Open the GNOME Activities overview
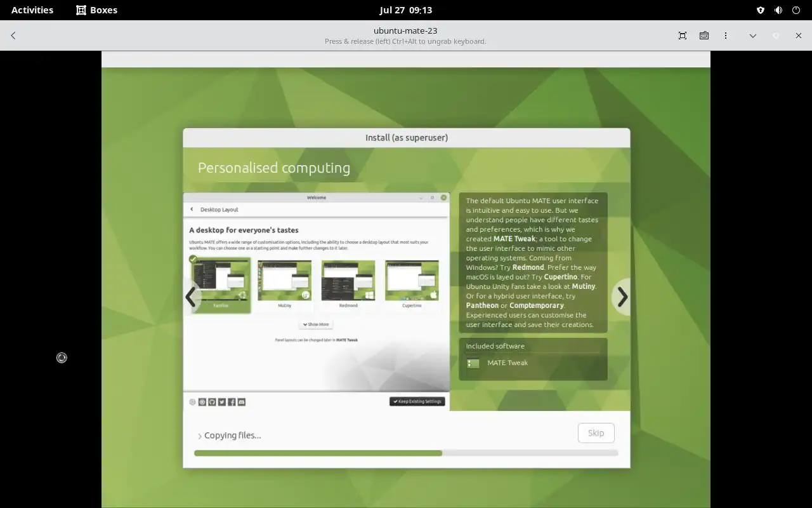812x508 pixels. point(32,10)
